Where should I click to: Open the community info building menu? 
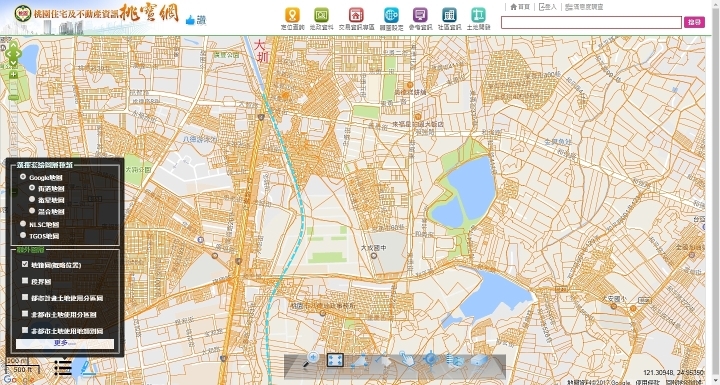[449, 15]
